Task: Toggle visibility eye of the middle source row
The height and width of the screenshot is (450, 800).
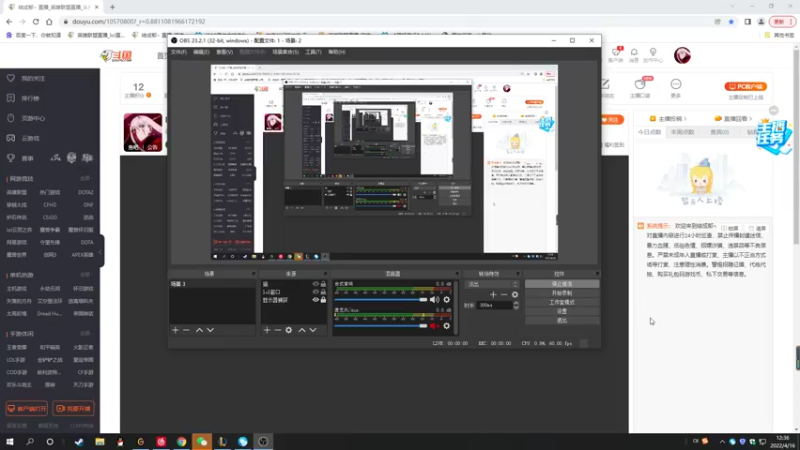Action: [315, 292]
